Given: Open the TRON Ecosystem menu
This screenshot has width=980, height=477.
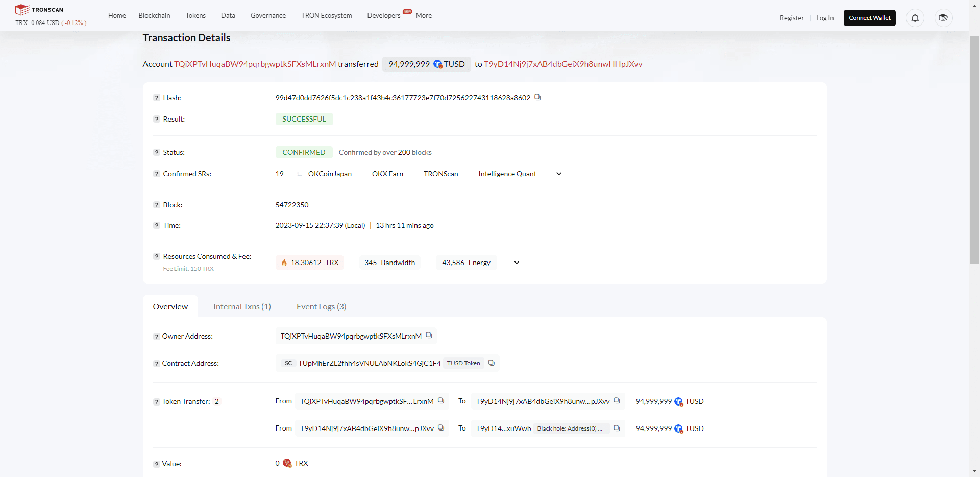Looking at the screenshot, I should (x=327, y=15).
